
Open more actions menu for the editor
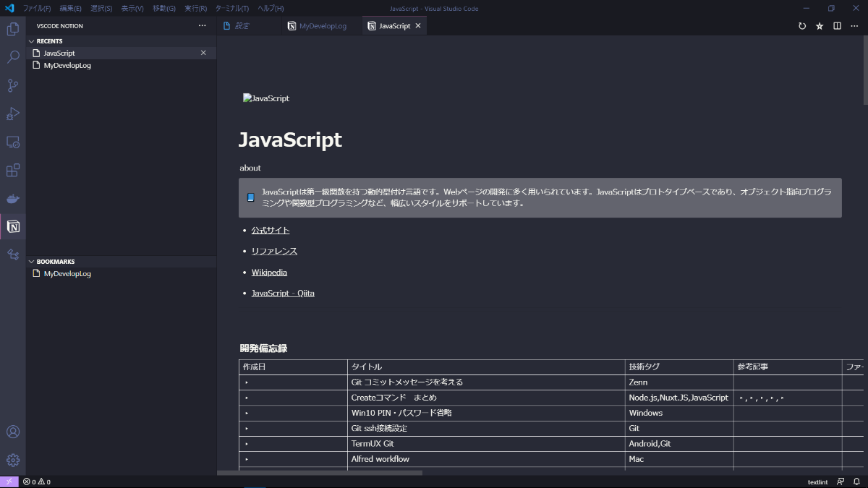pyautogui.click(x=854, y=25)
